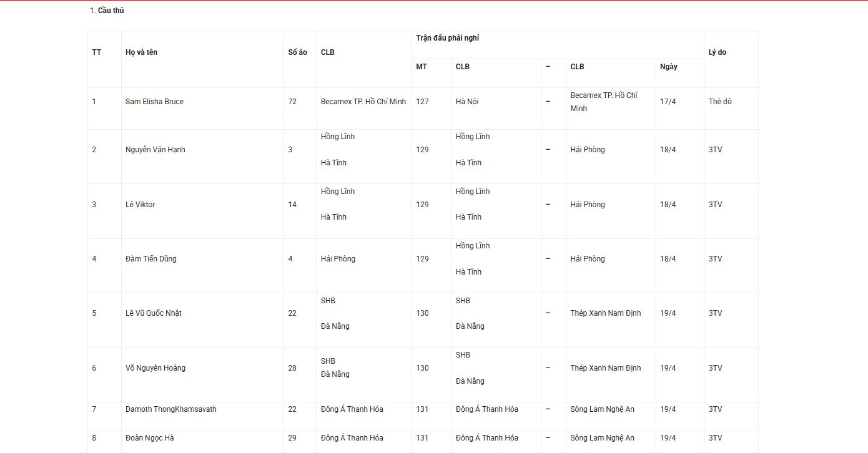868x453 pixels.
Task: Click the 17/4 match date cell
Action: click(x=668, y=102)
